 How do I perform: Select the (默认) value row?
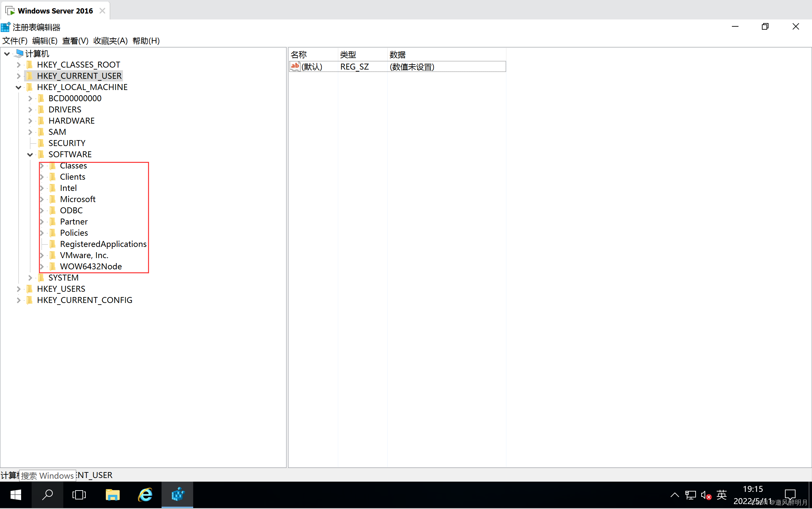tap(397, 67)
